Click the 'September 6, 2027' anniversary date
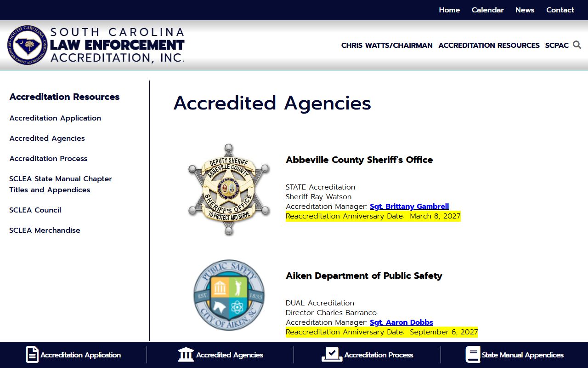Viewport: 588px width, 368px height. point(444,332)
